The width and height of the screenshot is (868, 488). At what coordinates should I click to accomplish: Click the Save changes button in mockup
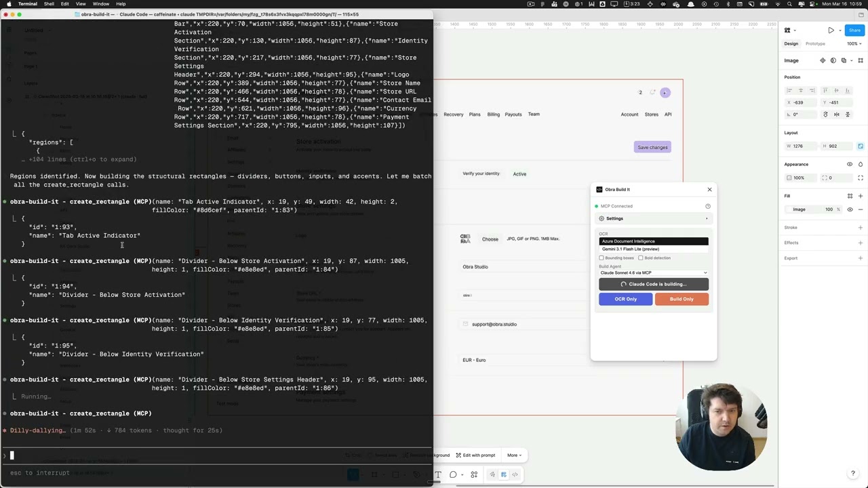point(652,147)
